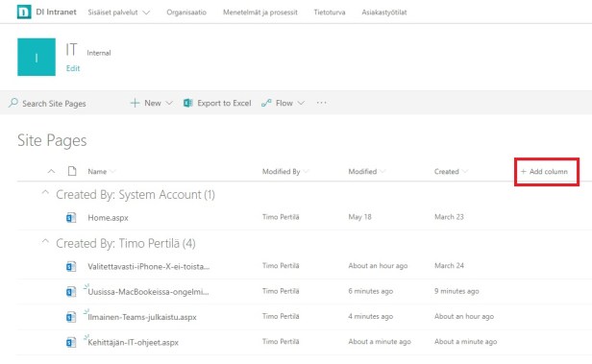
Task: Click the Excel icon in command bar
Action: [x=187, y=103]
